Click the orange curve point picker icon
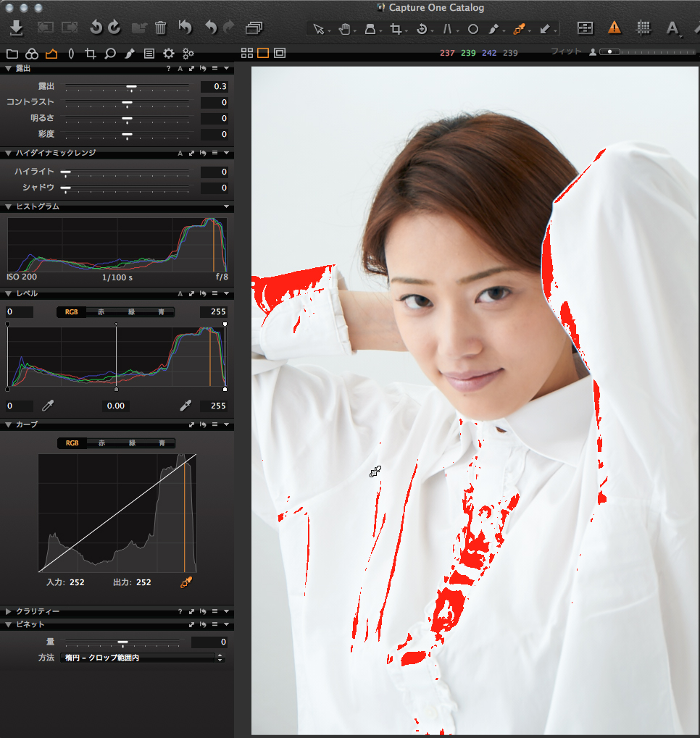This screenshot has height=738, width=700. [186, 582]
